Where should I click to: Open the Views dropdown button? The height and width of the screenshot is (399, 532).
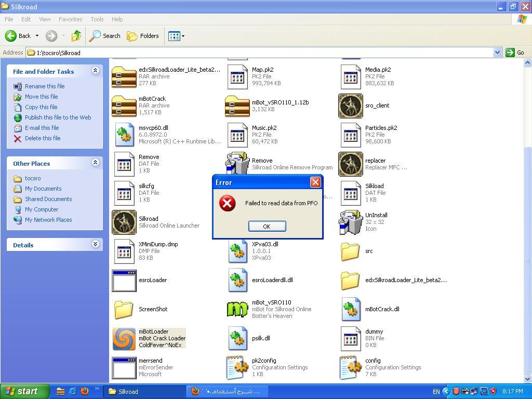(x=177, y=36)
